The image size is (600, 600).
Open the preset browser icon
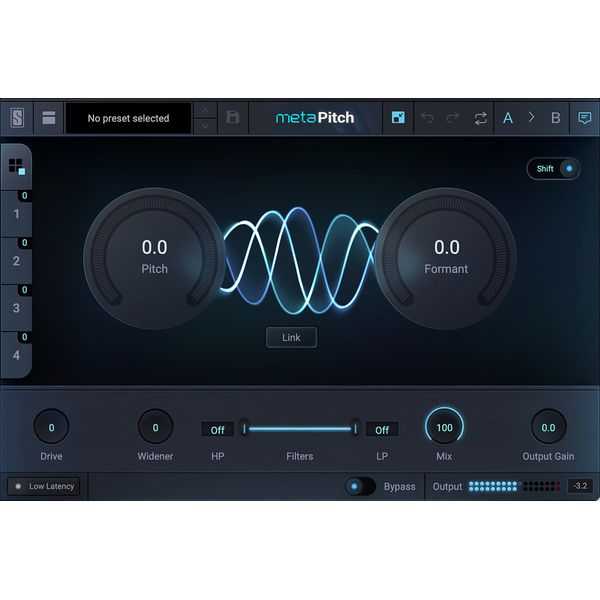pyautogui.click(x=49, y=118)
